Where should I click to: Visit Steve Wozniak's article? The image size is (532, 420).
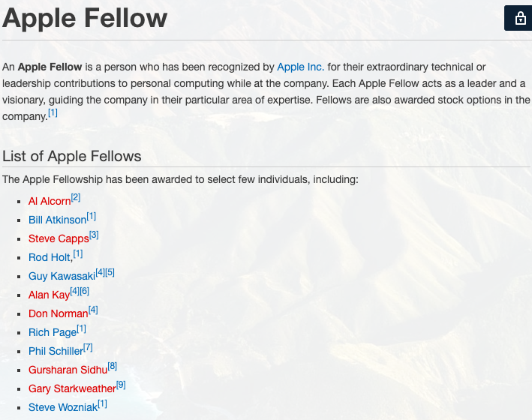point(62,407)
